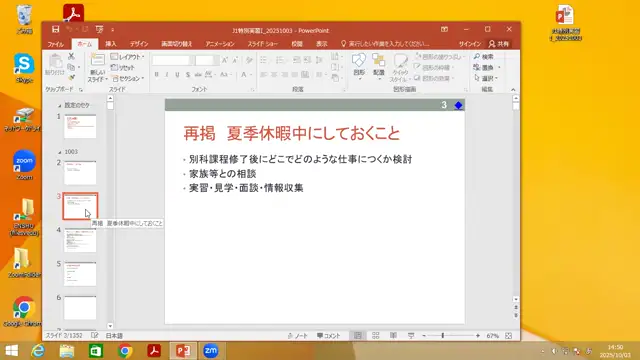640x360 pixels.
Task: Open the Shape Fill (図形の塗りつぶし) dropdown
Action: point(440,57)
